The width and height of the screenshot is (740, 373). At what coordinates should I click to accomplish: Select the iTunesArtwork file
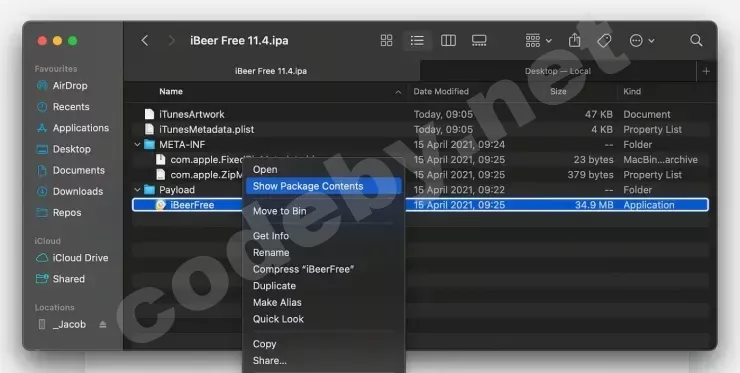tap(420, 114)
